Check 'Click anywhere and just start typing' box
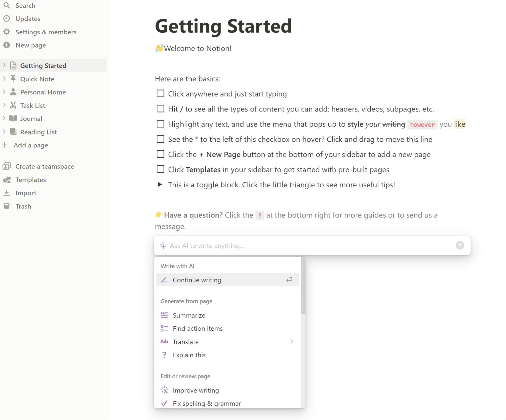The image size is (506, 420). coord(160,94)
